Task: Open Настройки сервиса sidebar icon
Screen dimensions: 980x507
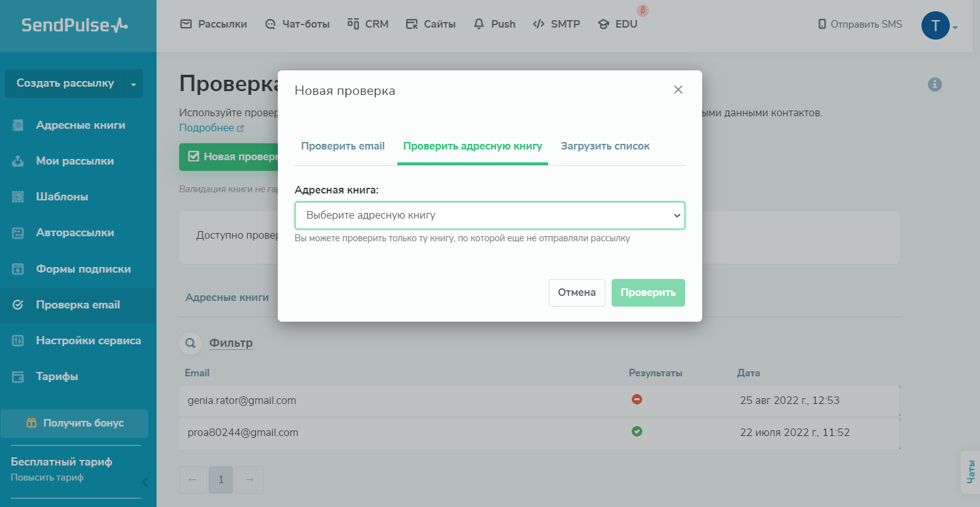Action: click(18, 341)
